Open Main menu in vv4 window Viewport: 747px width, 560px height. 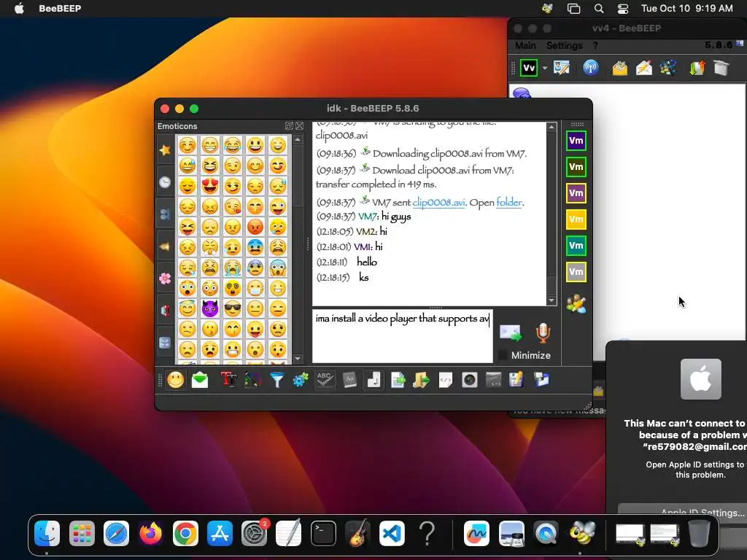click(x=525, y=45)
